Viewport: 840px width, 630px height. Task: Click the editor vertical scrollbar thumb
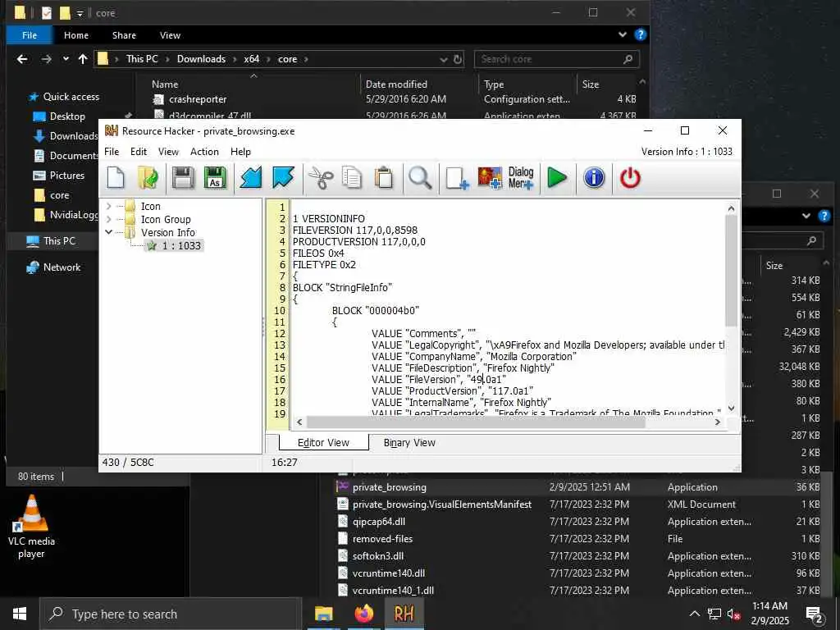pyautogui.click(x=731, y=271)
